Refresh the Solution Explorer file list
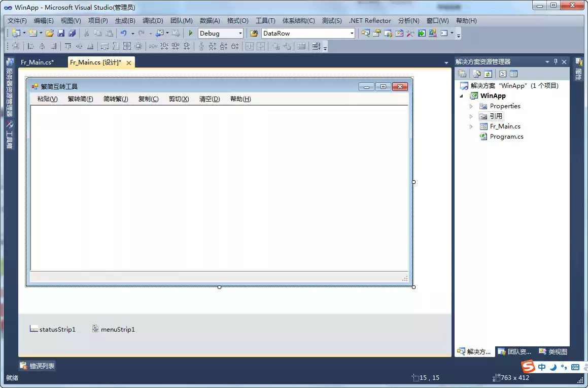This screenshot has width=588, height=388. point(487,73)
